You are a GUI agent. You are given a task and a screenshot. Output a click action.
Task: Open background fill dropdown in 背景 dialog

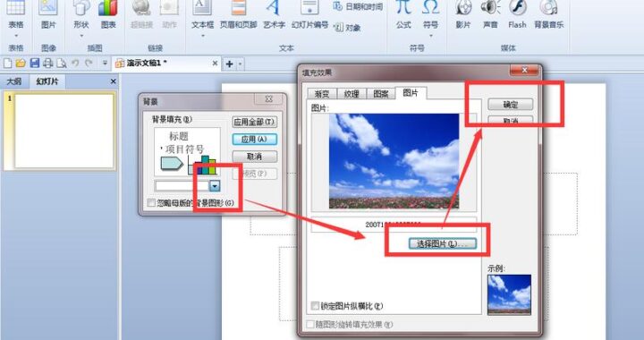click(215, 186)
